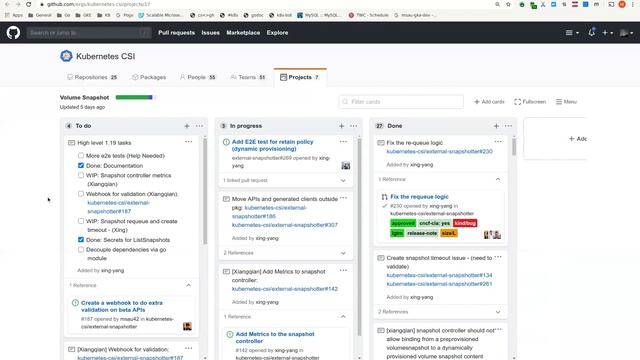
Task: Open the Teams tab
Action: tap(248, 77)
